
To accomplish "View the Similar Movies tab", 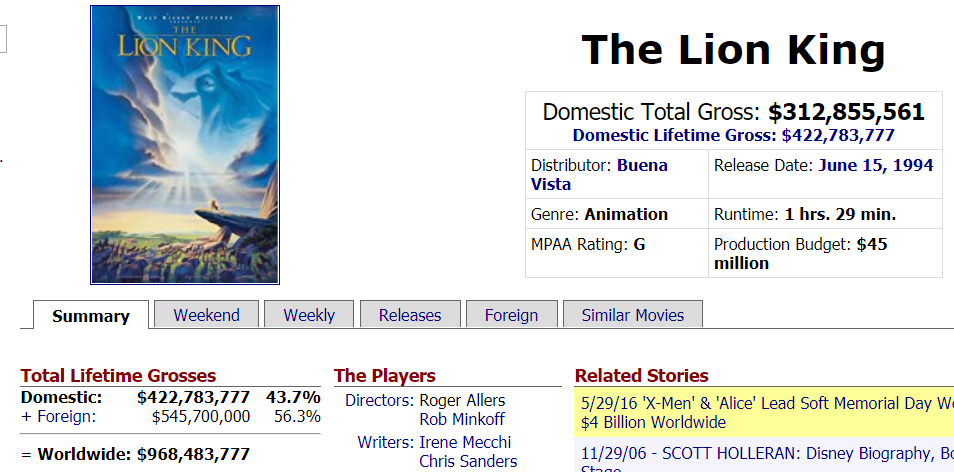I will tap(633, 314).
